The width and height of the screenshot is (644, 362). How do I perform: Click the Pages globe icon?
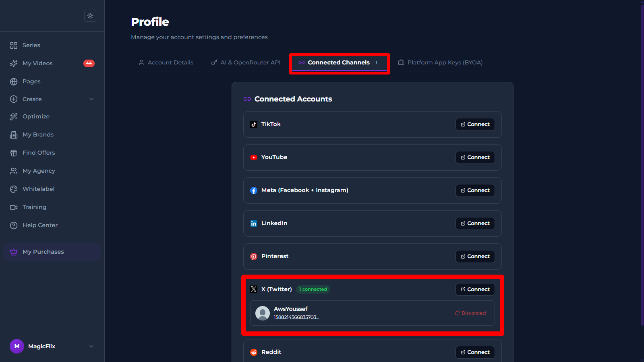pos(14,82)
